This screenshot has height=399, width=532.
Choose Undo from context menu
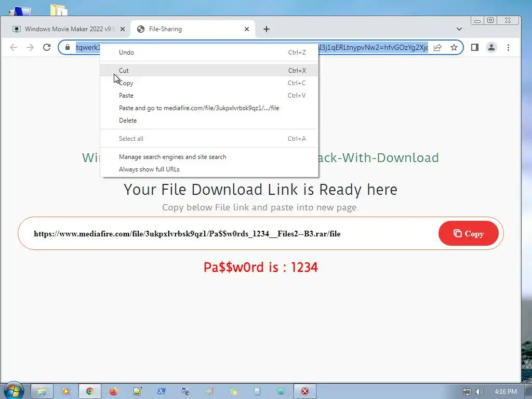[209, 52]
